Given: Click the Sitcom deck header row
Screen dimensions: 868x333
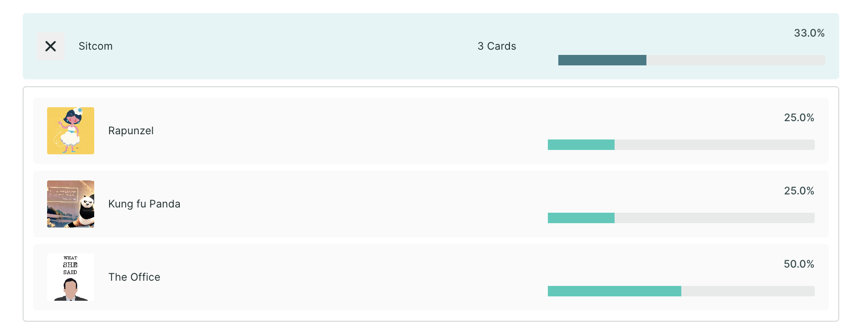Looking at the screenshot, I should [x=431, y=46].
